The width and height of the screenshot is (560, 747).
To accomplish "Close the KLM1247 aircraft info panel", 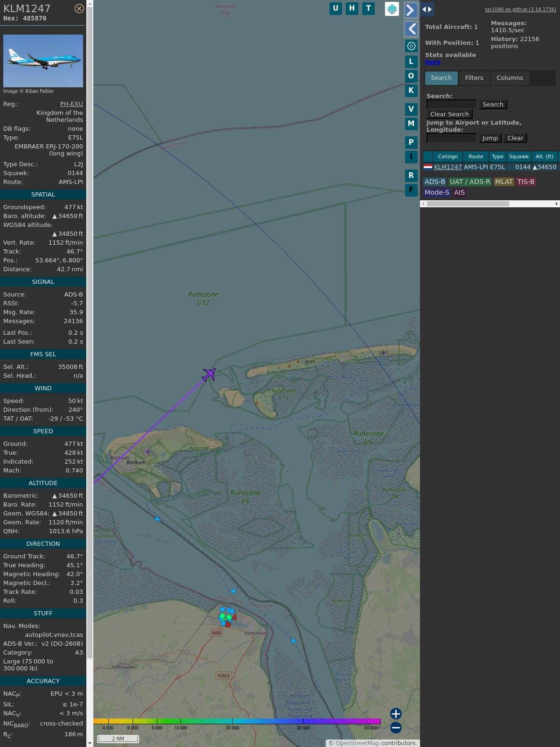I will (x=79, y=8).
